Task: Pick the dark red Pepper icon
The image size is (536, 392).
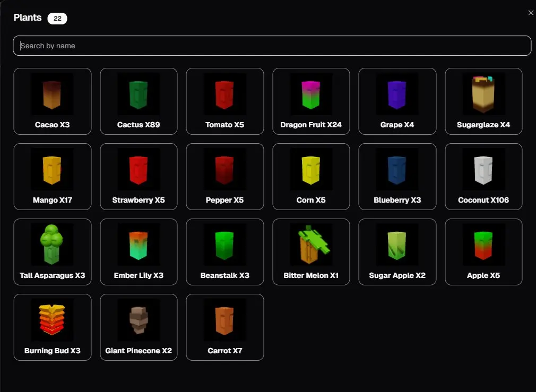Action: click(224, 169)
